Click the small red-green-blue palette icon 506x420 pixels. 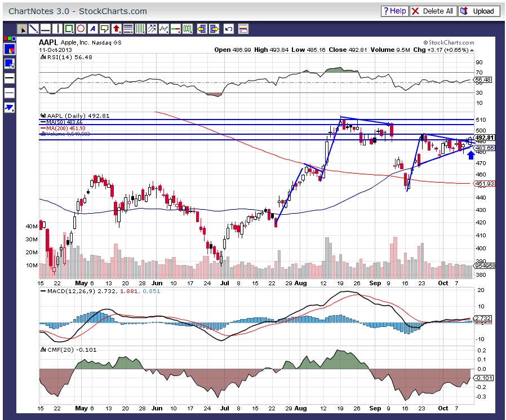coord(10,39)
